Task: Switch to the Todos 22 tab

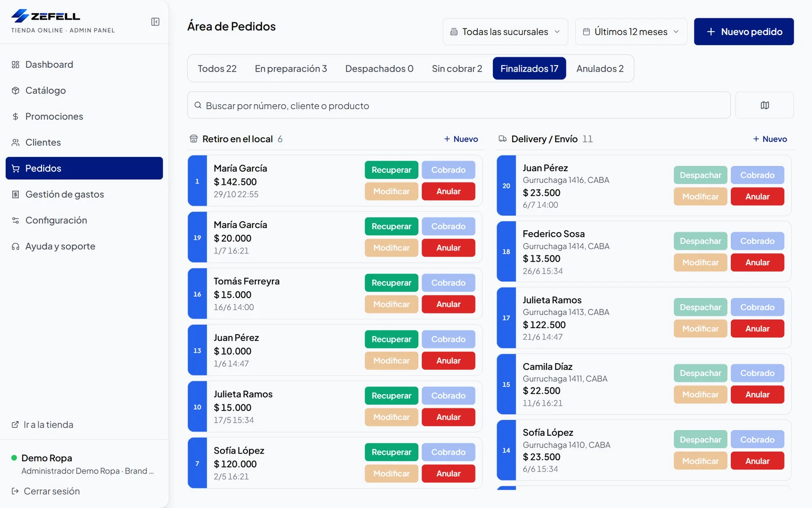Action: pos(217,69)
